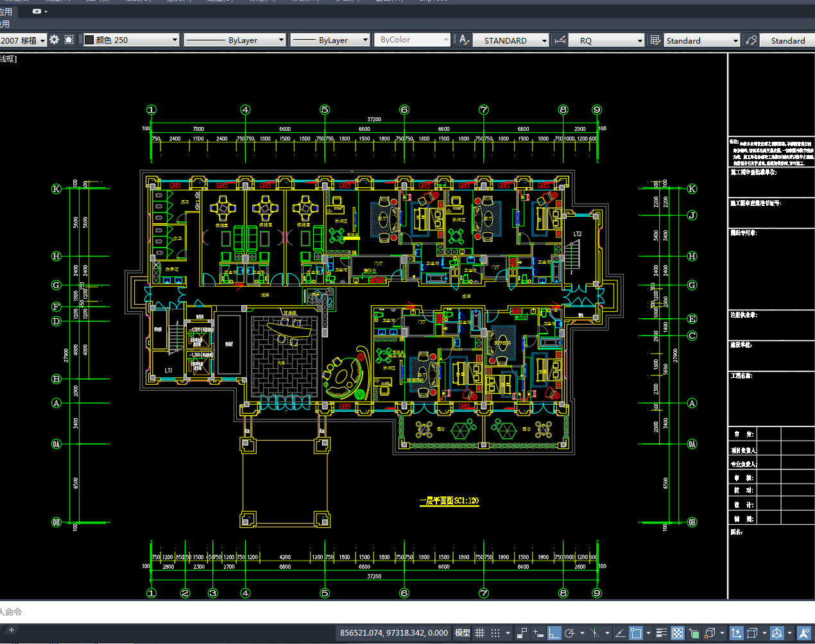Toggle isometric drafting in status bar
The width and height of the screenshot is (815, 644).
595,633
